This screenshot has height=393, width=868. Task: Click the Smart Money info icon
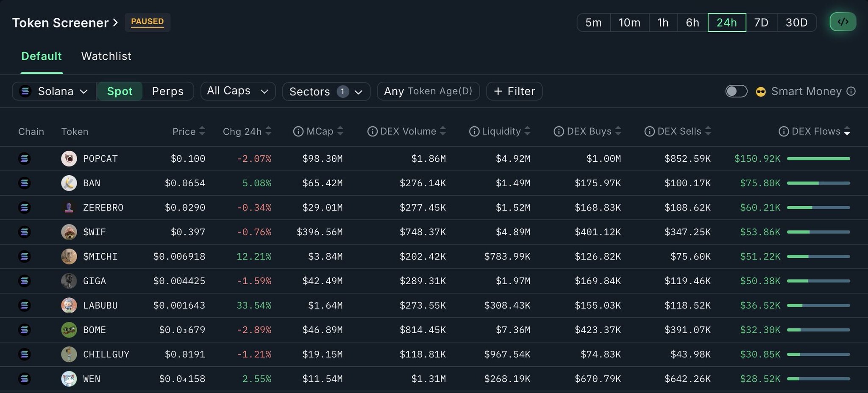[x=851, y=91]
